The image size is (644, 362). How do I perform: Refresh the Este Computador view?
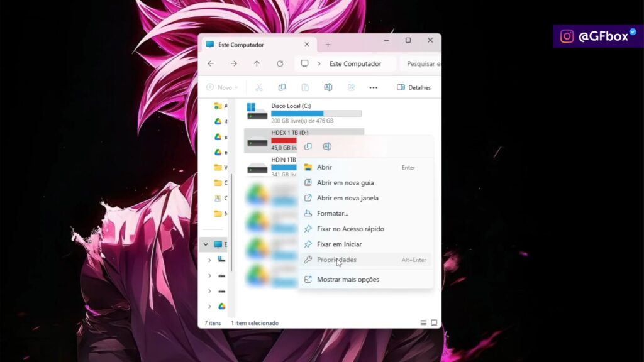pos(280,63)
